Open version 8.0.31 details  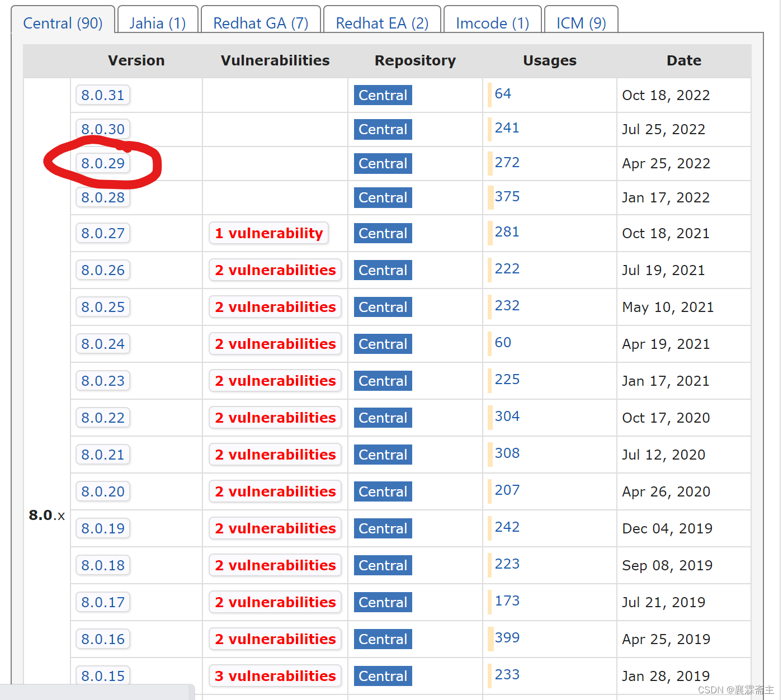click(103, 95)
